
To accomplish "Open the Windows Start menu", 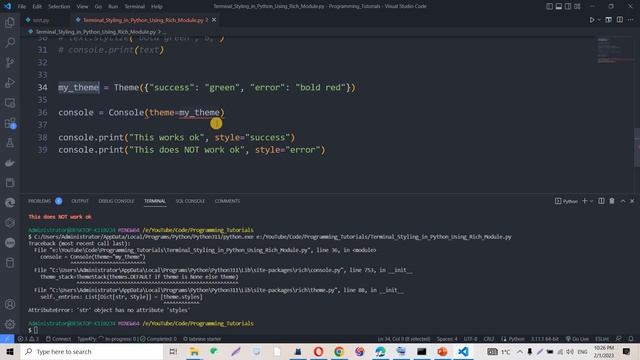I will (x=10, y=351).
